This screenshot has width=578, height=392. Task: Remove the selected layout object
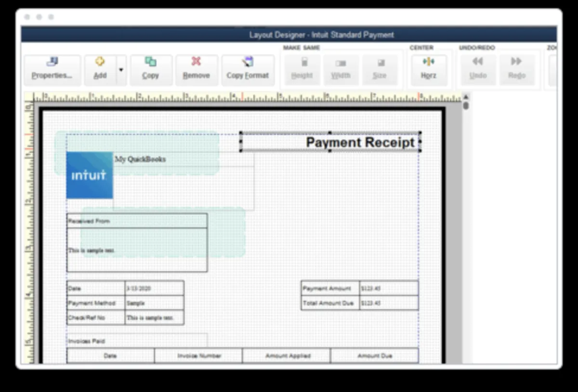pyautogui.click(x=196, y=70)
